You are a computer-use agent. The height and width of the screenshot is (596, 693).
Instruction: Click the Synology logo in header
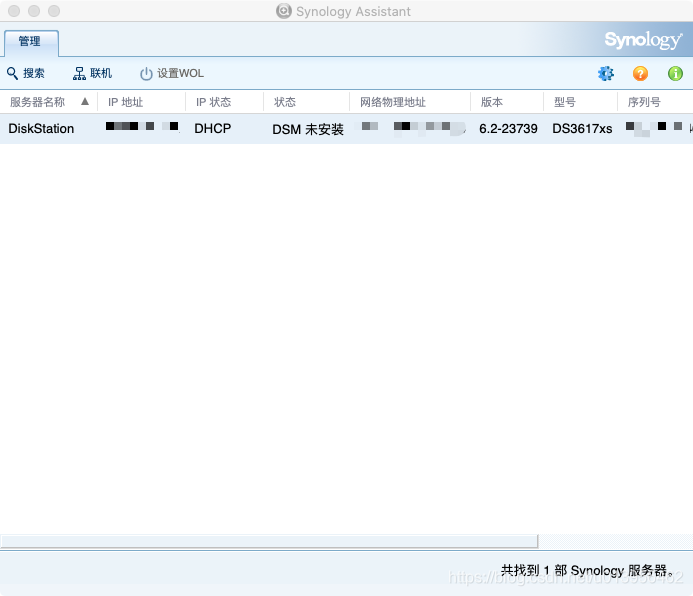tap(643, 40)
